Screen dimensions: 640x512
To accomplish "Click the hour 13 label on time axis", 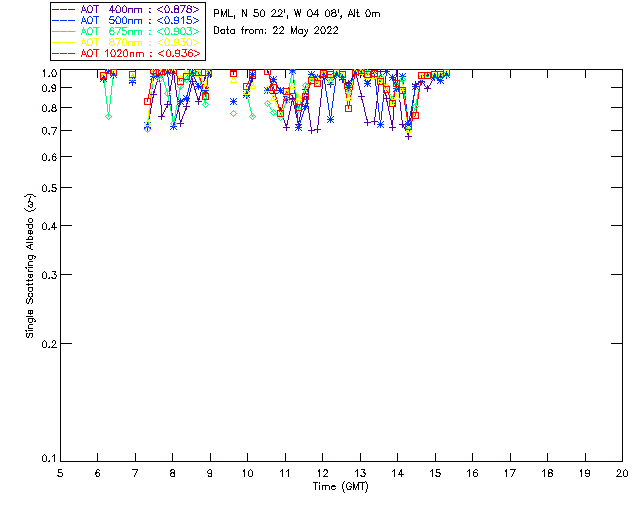I will tap(360, 474).
